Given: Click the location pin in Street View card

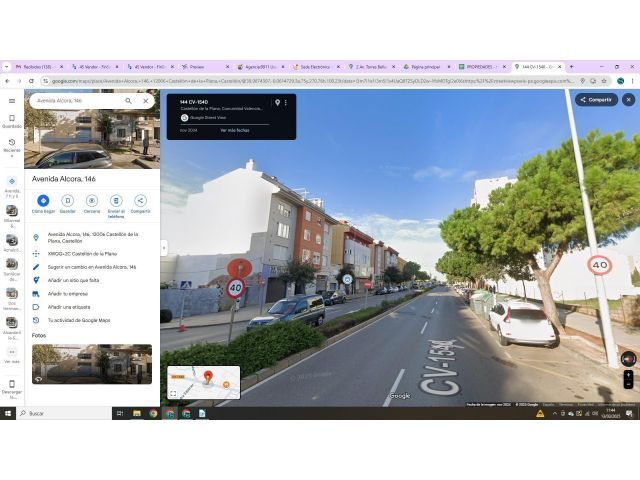Looking at the screenshot, I should point(278,103).
